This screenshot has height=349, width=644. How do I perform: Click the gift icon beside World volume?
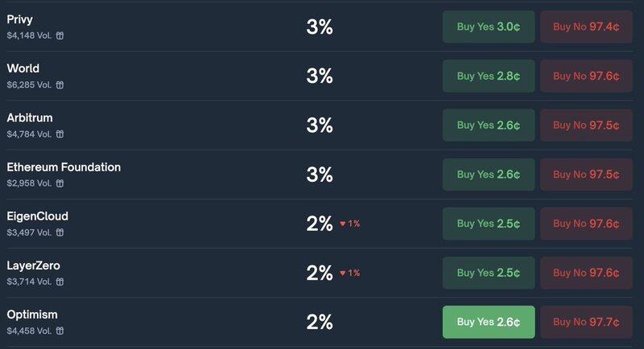[60, 84]
